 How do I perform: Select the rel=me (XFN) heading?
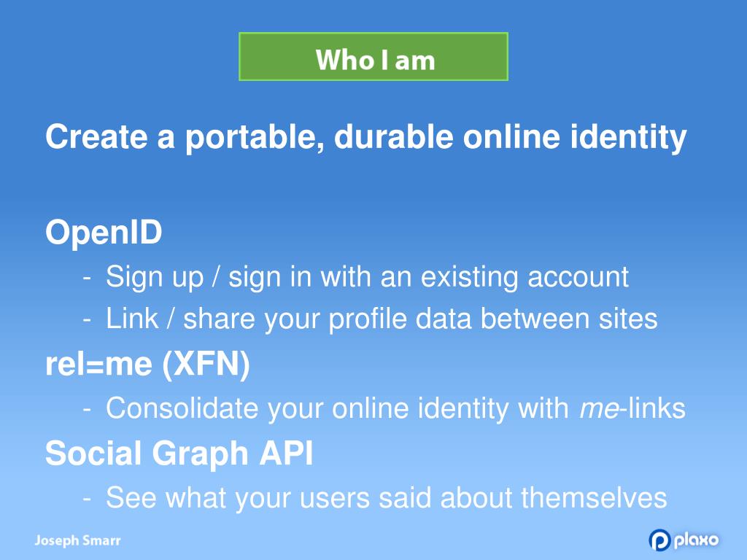pyautogui.click(x=147, y=365)
